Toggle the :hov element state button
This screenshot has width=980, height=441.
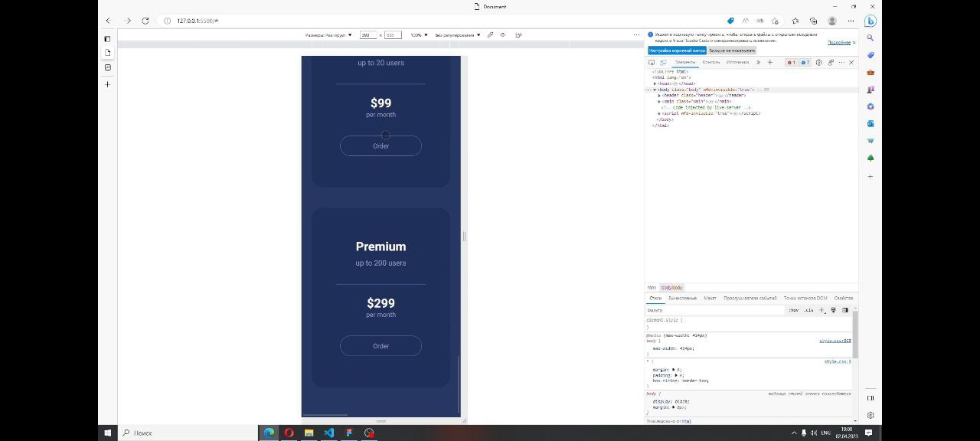click(793, 310)
